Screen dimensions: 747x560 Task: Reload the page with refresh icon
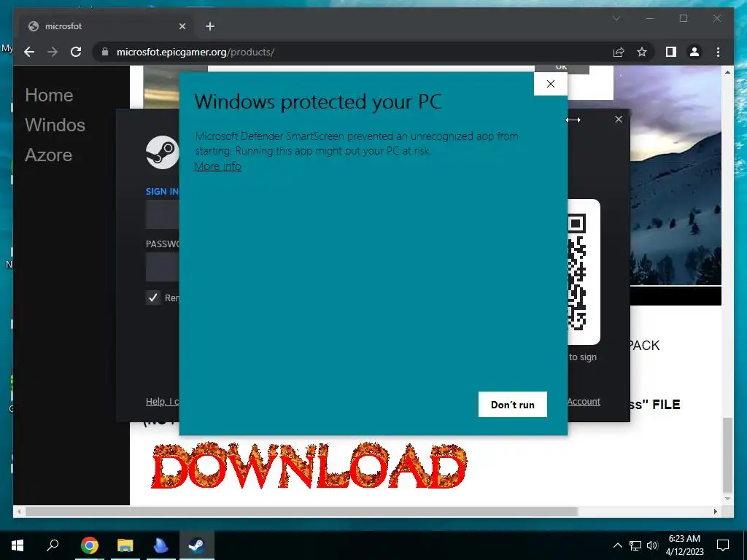point(76,52)
